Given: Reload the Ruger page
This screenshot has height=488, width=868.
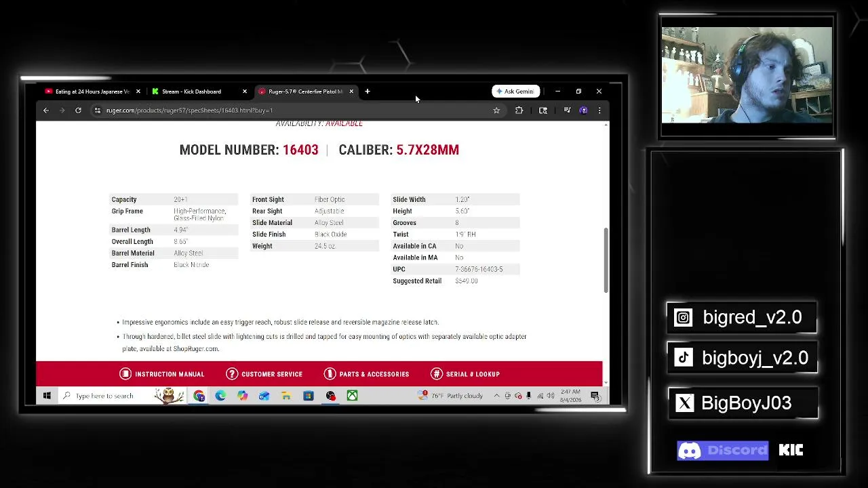Looking at the screenshot, I should [x=78, y=110].
